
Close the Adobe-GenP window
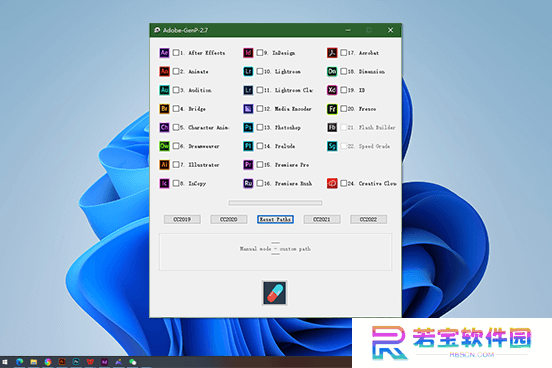390,30
